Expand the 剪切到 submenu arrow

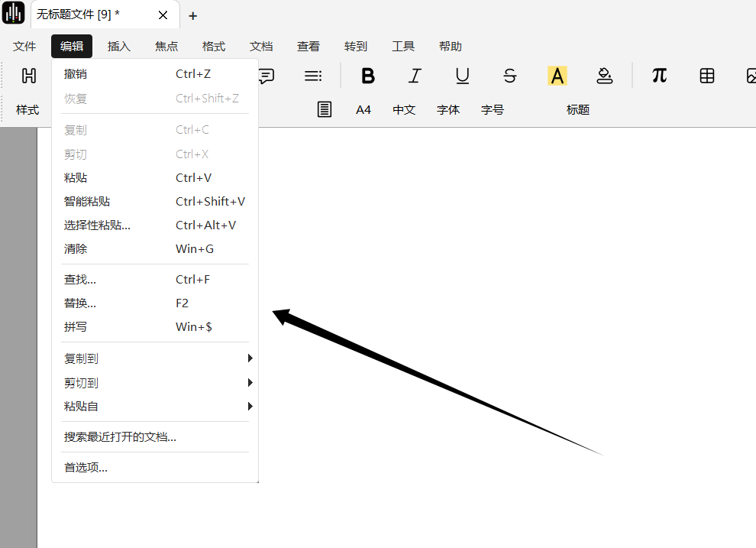click(250, 383)
